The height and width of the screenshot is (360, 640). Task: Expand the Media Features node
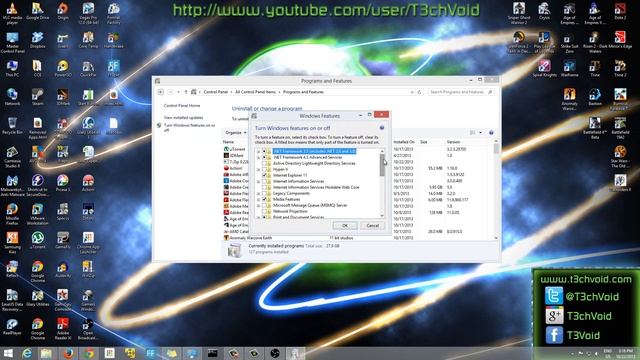258,200
